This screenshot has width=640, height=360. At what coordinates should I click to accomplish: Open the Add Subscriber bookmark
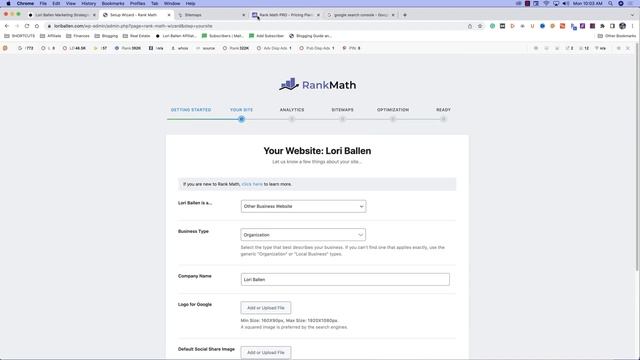pyautogui.click(x=266, y=36)
